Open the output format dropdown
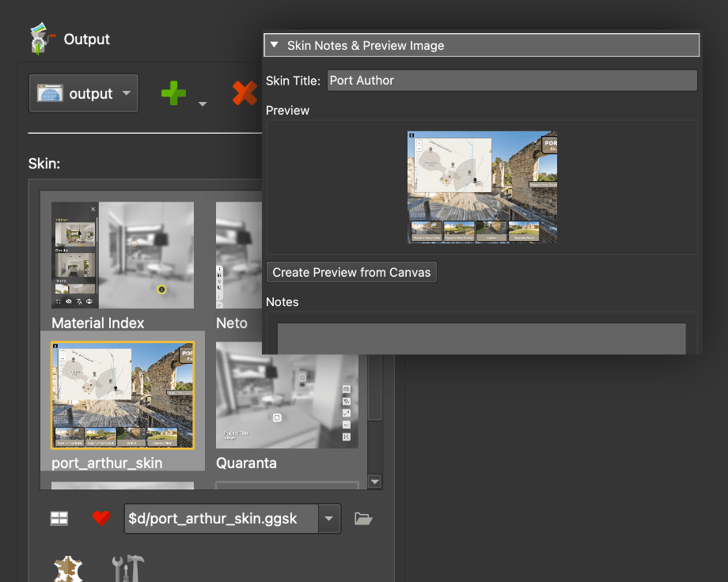This screenshot has width=728, height=582. [x=83, y=93]
